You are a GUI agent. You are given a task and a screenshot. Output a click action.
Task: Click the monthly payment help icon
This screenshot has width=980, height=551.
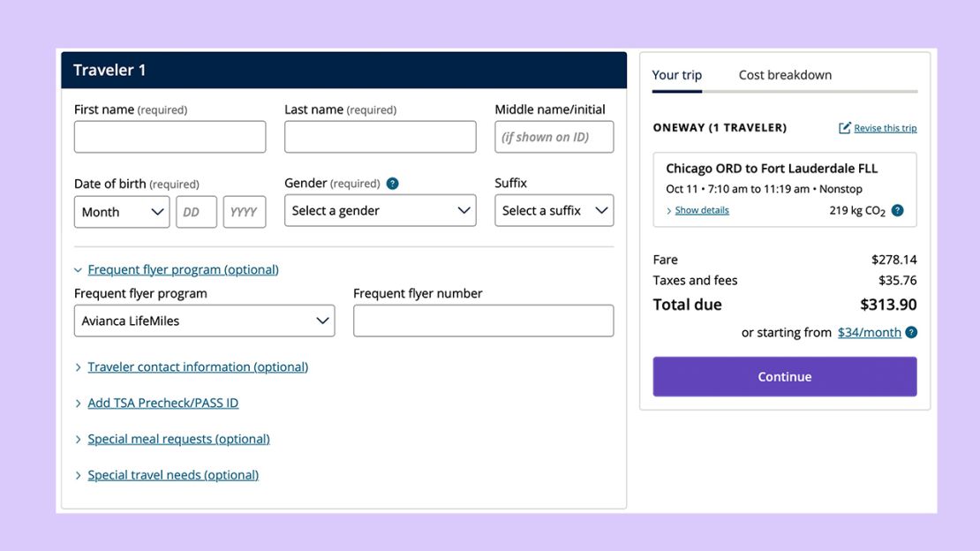pyautogui.click(x=911, y=332)
